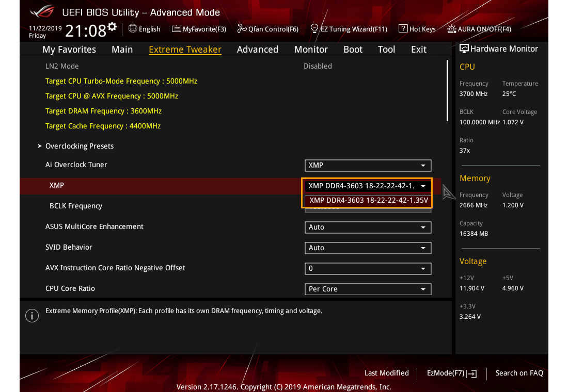
Task: Click the Ratio value 37x
Action: point(465,151)
